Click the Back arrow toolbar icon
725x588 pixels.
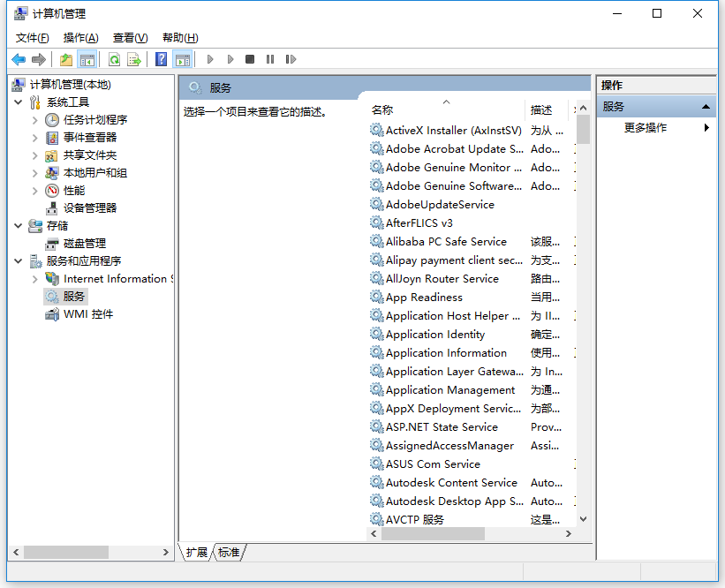point(19,59)
